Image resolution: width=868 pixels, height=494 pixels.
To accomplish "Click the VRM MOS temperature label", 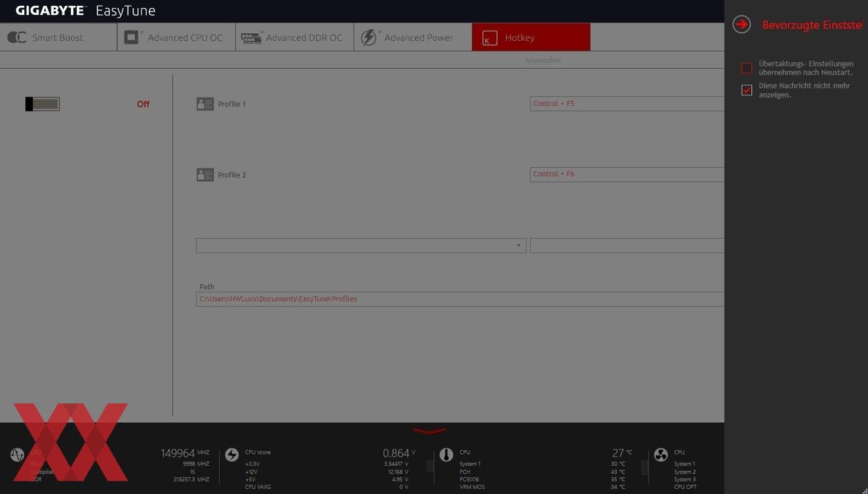I will coord(472,487).
